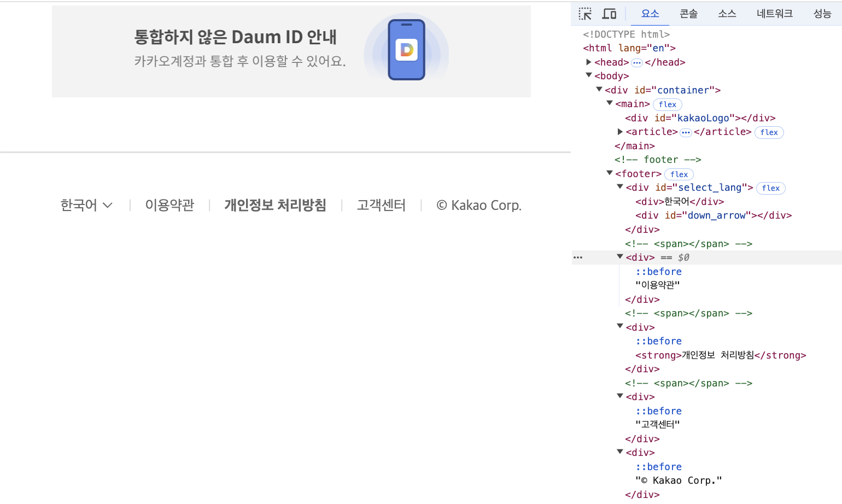Screen dimensions: 842x504
Task: Switch to the 콘솔 tab
Action: pyautogui.click(x=688, y=14)
